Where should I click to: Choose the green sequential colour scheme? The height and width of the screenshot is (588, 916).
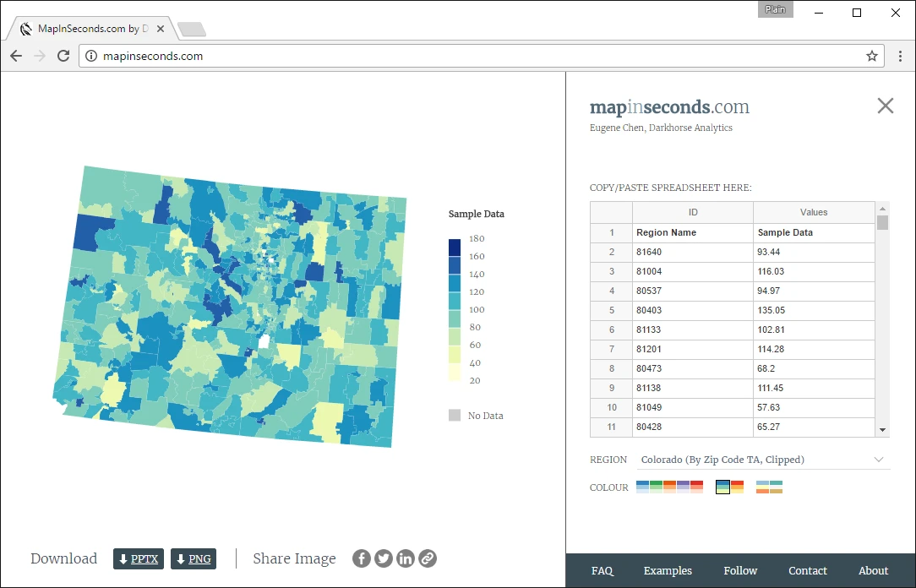[656, 487]
